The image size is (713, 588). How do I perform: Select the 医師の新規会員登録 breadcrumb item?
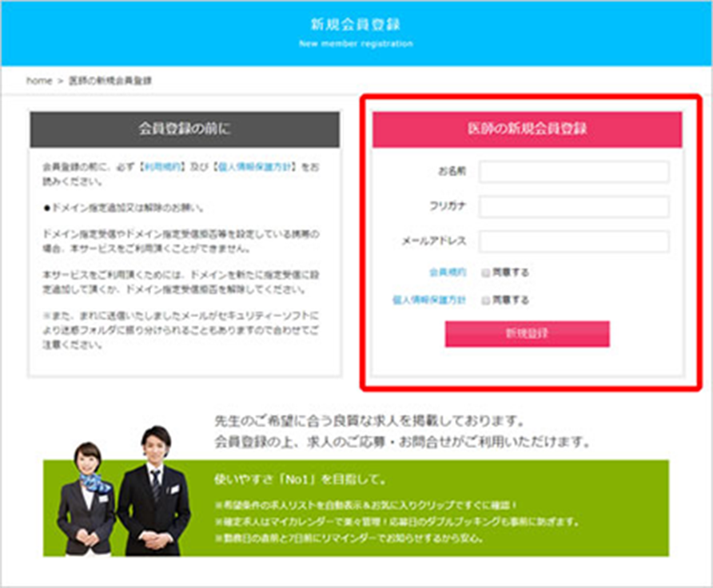point(111,81)
